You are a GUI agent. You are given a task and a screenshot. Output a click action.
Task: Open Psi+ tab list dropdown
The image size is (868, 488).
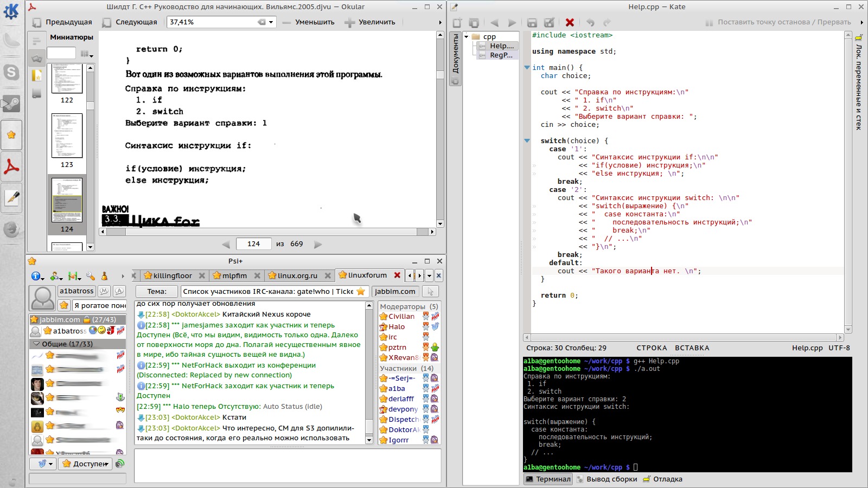pyautogui.click(x=429, y=275)
